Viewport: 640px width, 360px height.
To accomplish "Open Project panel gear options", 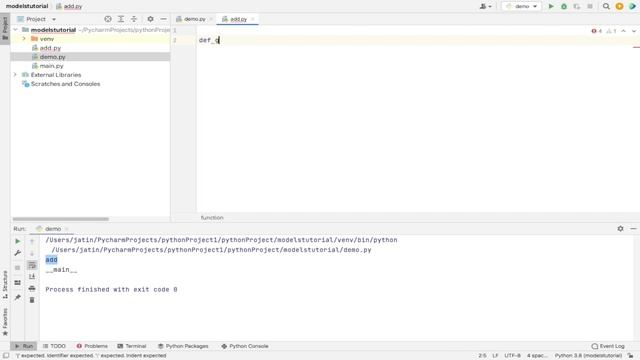I will pos(150,19).
